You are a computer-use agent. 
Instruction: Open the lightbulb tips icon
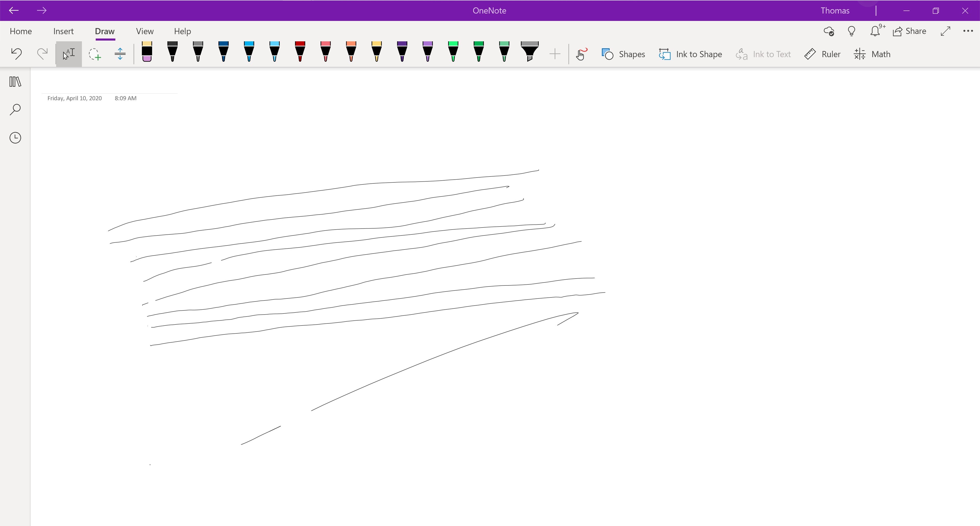click(x=851, y=31)
